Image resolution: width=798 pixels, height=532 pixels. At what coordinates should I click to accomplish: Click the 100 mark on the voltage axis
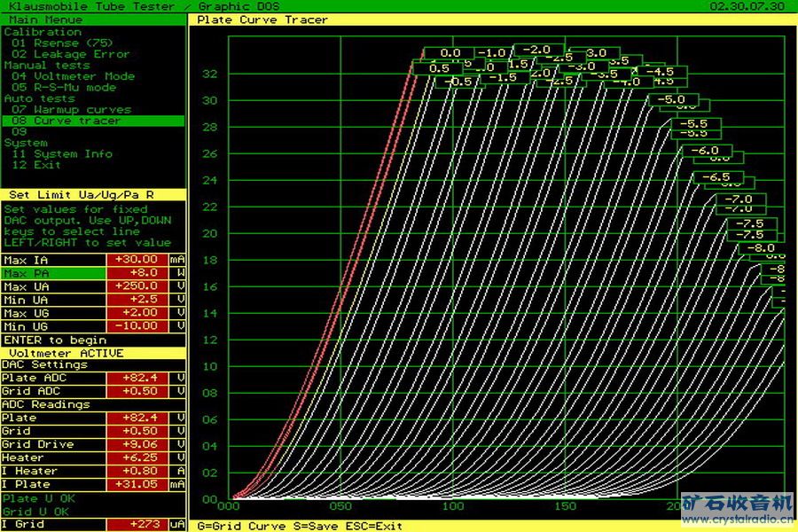[x=453, y=506]
